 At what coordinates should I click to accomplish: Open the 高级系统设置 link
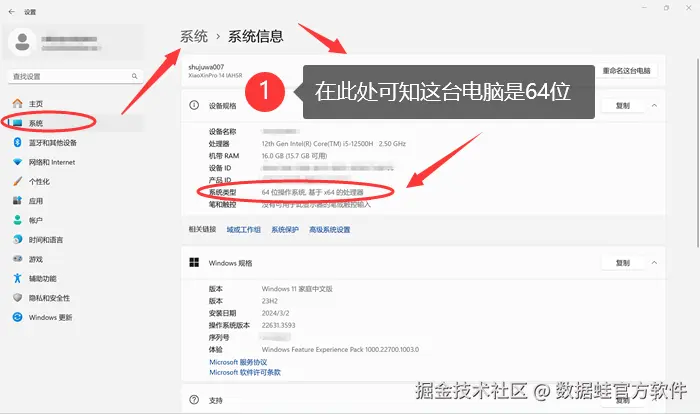click(x=329, y=230)
